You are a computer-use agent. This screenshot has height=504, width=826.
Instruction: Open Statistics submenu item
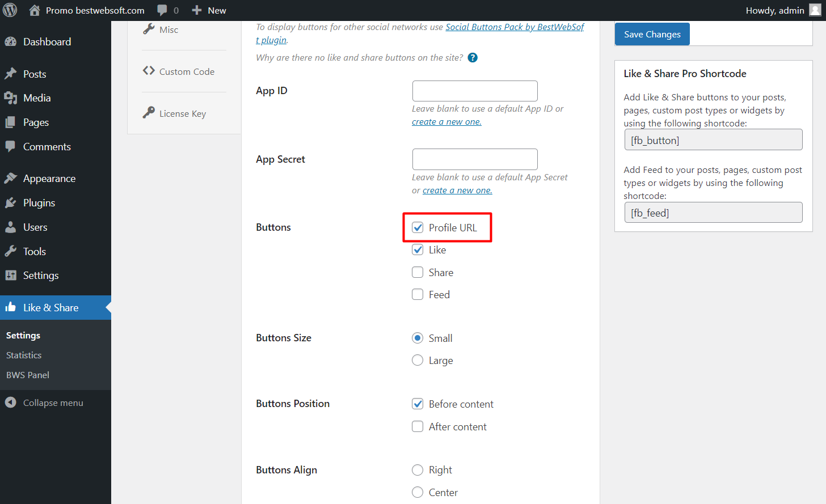click(x=24, y=355)
